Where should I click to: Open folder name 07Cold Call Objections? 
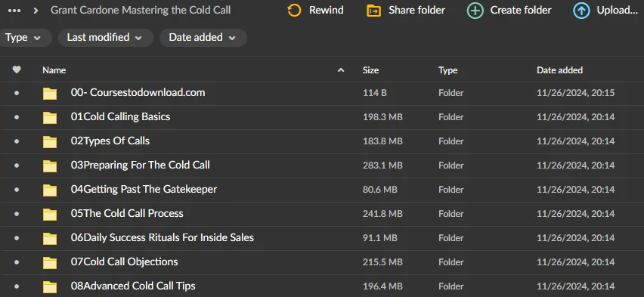(125, 261)
